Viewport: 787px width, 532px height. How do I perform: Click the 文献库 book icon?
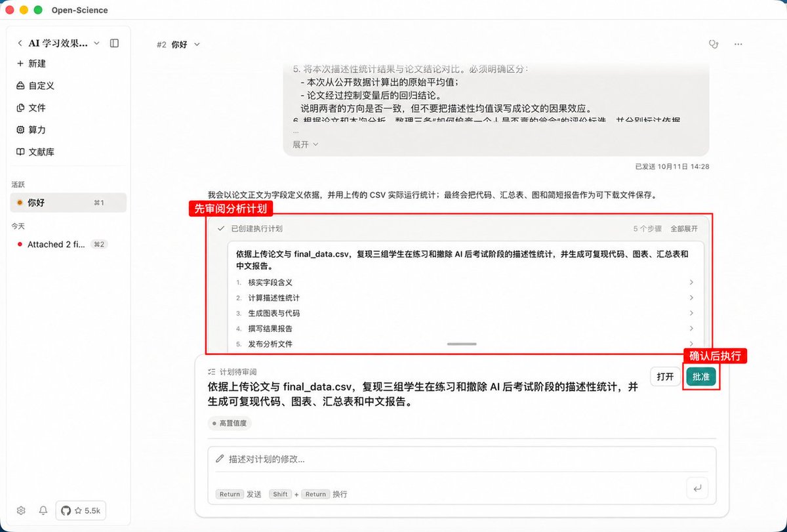pyautogui.click(x=20, y=152)
